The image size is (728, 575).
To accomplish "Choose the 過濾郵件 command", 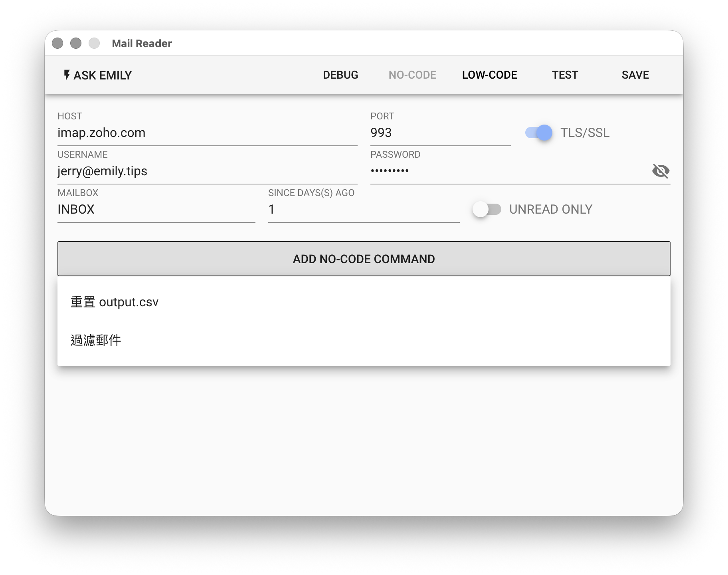I will click(x=96, y=340).
